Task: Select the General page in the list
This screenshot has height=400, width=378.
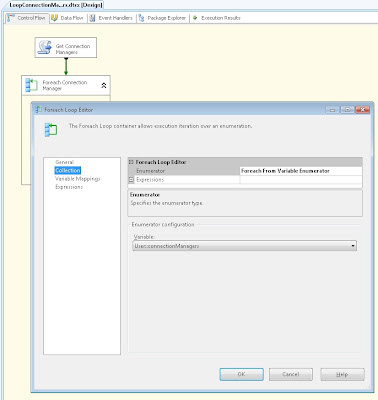Action: click(x=64, y=162)
